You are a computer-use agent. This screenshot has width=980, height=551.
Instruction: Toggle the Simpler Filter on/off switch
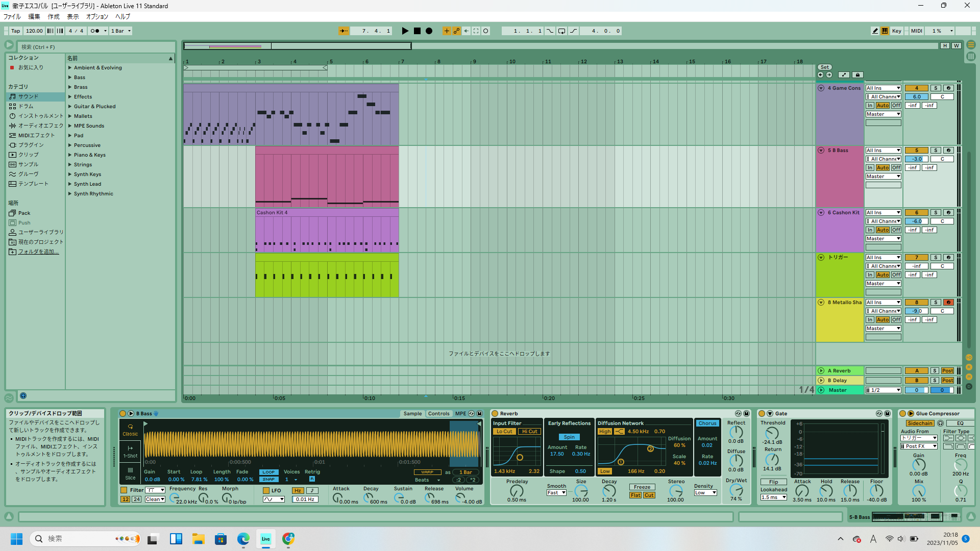click(x=124, y=490)
